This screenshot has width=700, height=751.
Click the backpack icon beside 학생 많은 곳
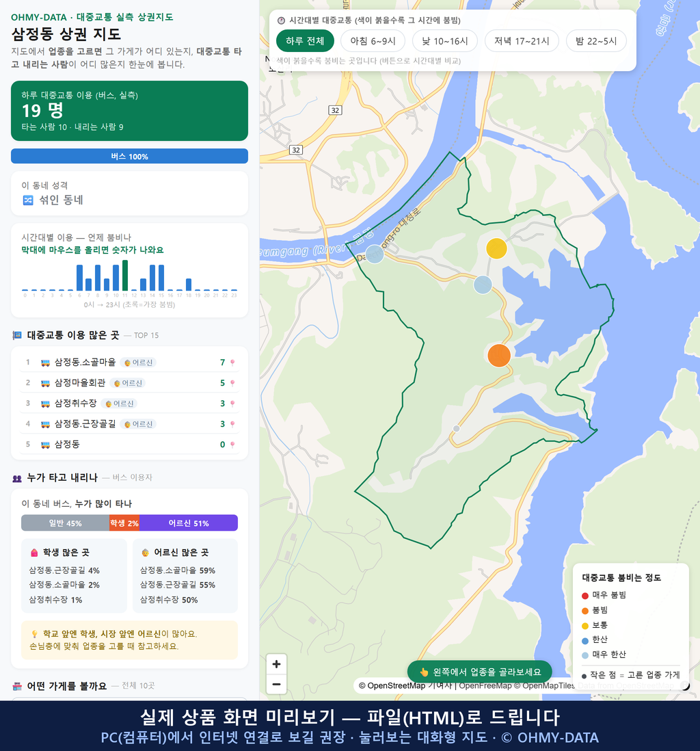point(34,553)
